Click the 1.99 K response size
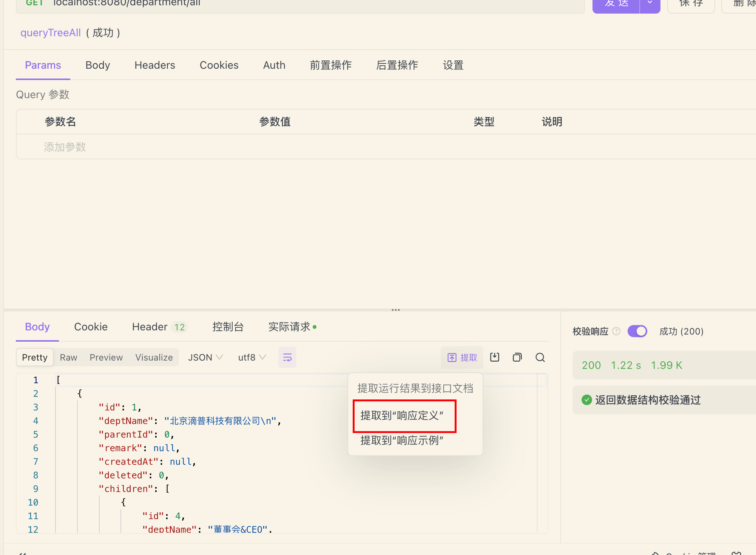 click(667, 365)
